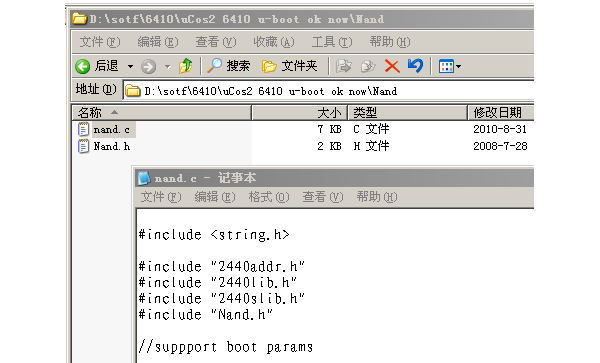Click the #include "Nand.h" line
The height and width of the screenshot is (363, 600).
[x=206, y=314]
